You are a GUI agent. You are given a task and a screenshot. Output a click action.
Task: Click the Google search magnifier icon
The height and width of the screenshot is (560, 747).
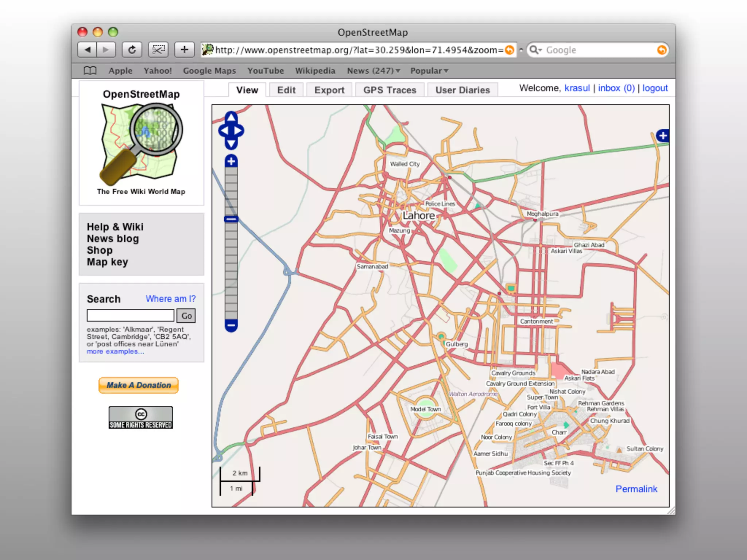click(535, 50)
